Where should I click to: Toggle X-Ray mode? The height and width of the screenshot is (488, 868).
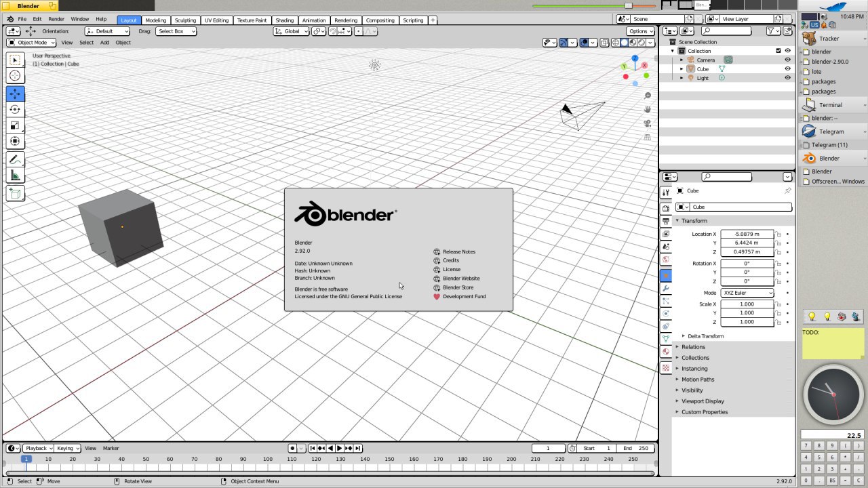tap(604, 42)
